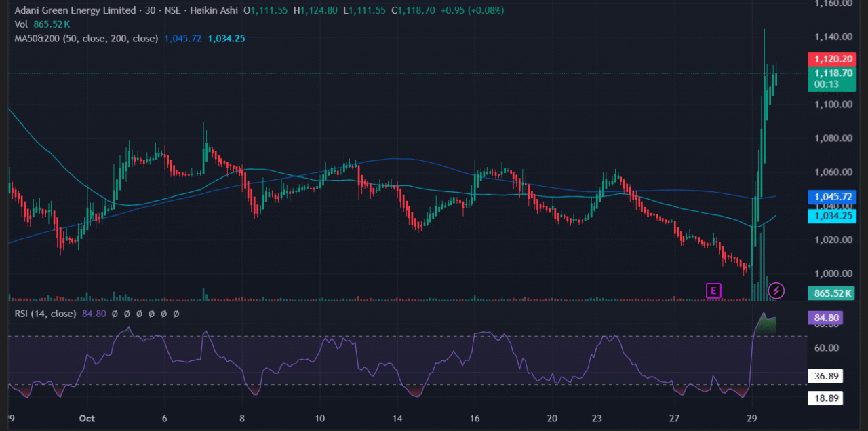
Task: Click the 29 date label on the time axis
Action: (751, 419)
